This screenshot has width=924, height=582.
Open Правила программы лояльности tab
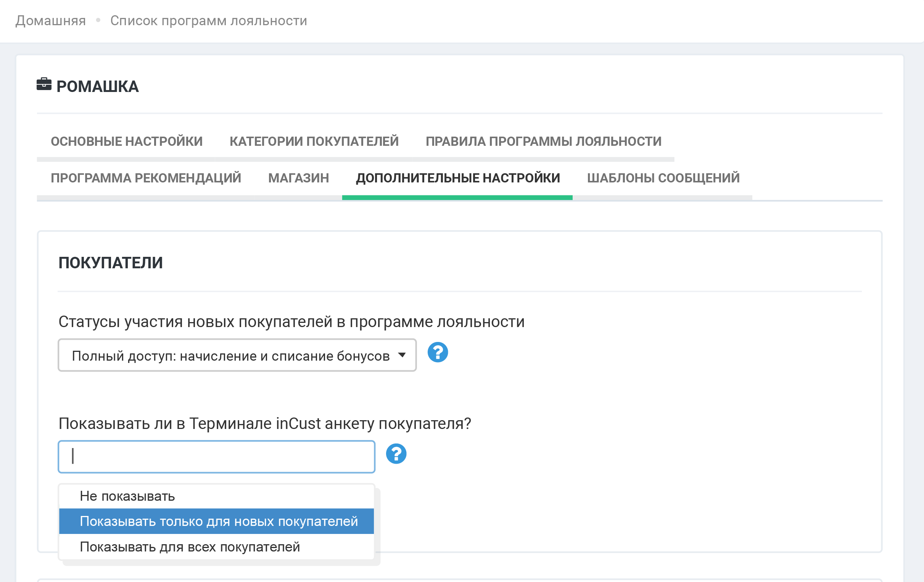pyautogui.click(x=543, y=141)
